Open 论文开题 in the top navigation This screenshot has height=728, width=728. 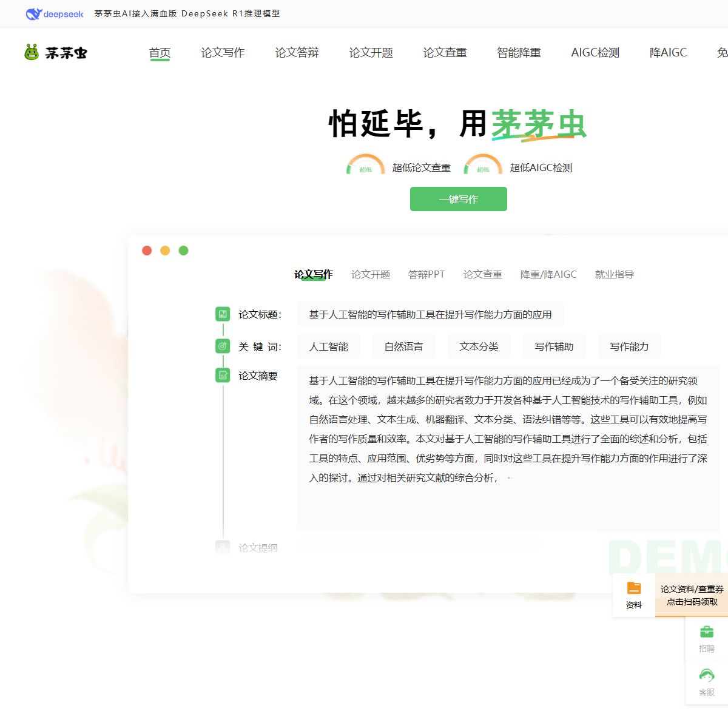(371, 53)
